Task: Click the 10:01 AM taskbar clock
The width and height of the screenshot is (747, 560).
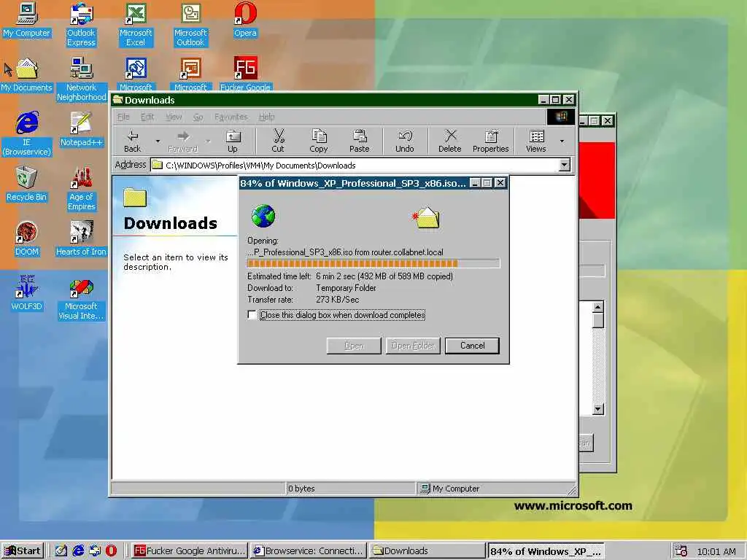Action: (x=716, y=551)
